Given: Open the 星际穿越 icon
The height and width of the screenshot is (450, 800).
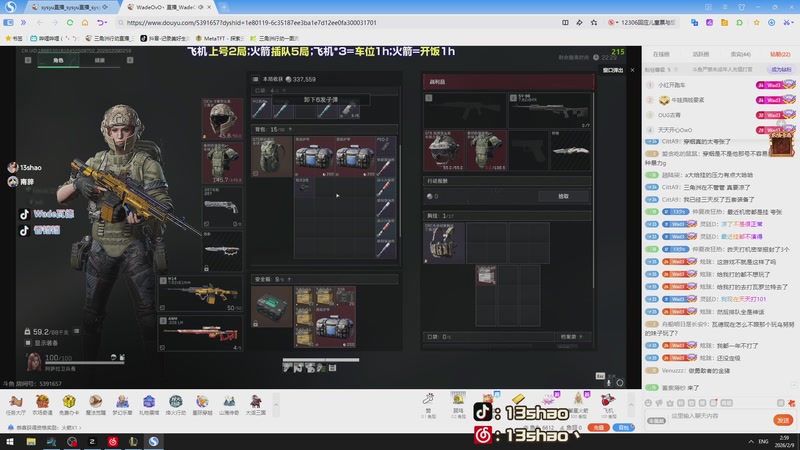Looking at the screenshot, I should pyautogui.click(x=202, y=405).
